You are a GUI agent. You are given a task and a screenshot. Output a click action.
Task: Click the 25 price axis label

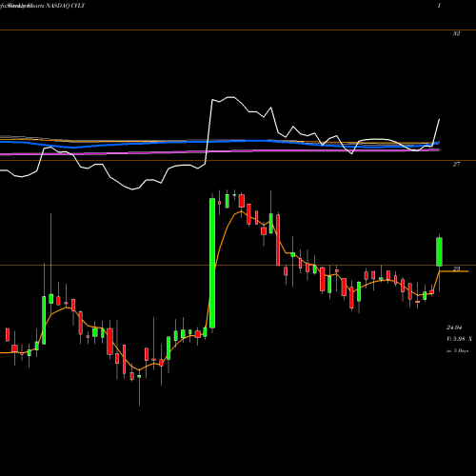(x=456, y=268)
